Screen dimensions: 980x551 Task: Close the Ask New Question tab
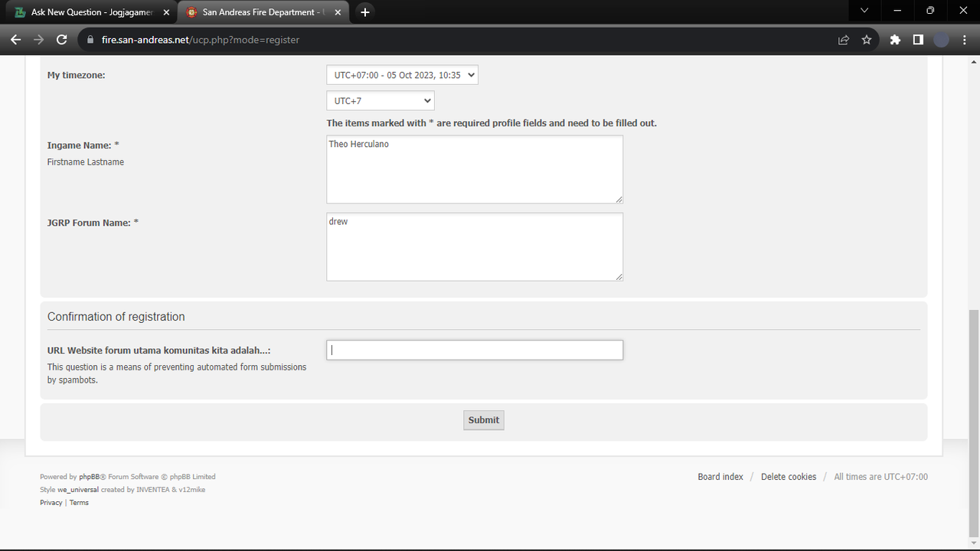tap(166, 12)
